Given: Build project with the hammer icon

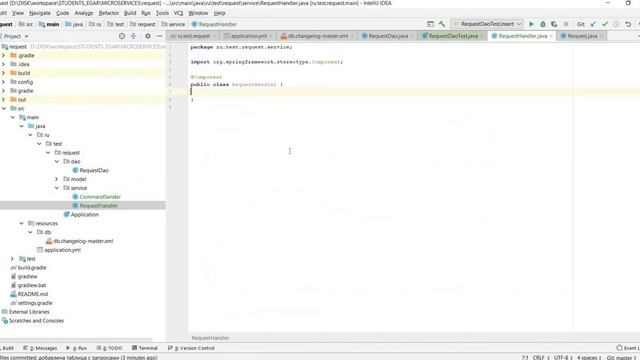Looking at the screenshot, I should (x=442, y=24).
